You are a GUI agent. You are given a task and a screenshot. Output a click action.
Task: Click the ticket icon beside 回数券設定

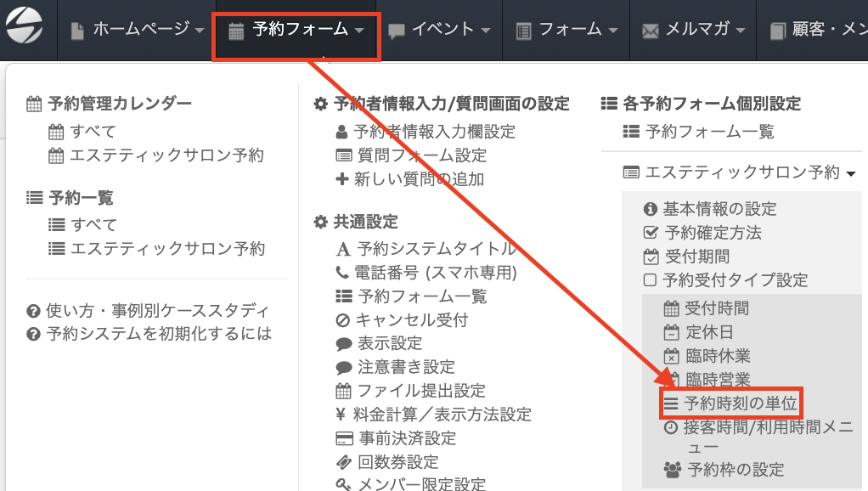(343, 462)
